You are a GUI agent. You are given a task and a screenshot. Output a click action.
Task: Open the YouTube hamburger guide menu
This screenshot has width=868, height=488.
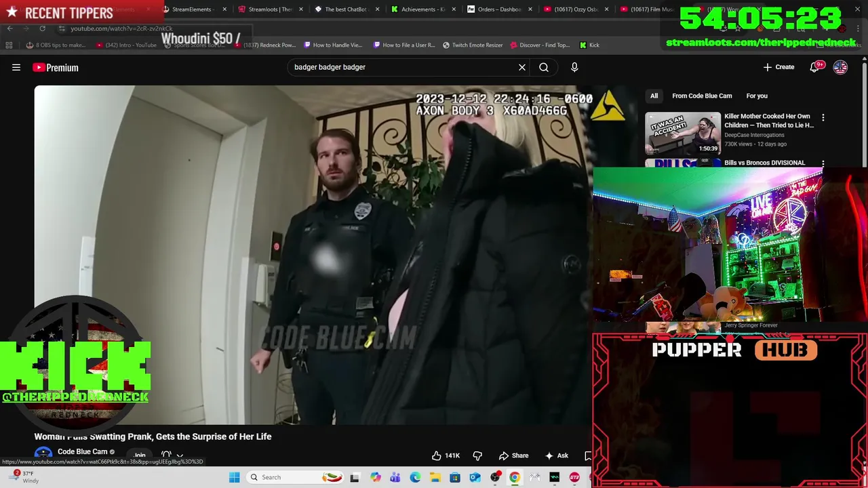[16, 67]
